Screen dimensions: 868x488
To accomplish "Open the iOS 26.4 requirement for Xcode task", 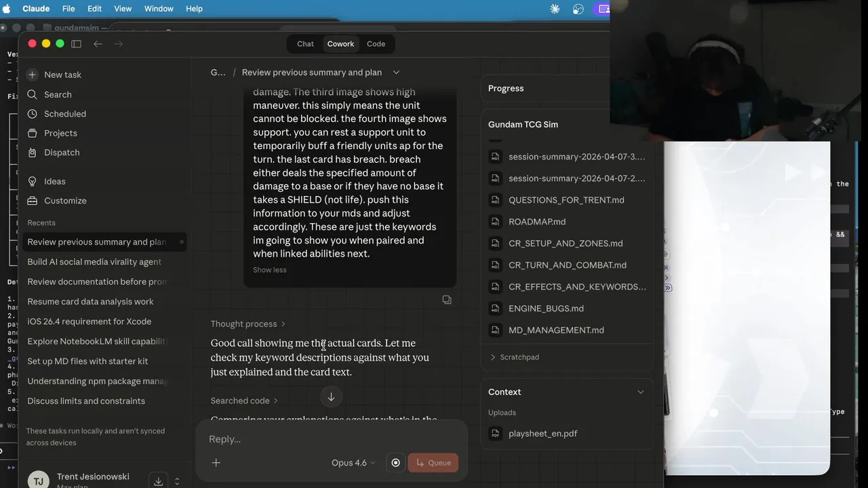I will pyautogui.click(x=104, y=321).
